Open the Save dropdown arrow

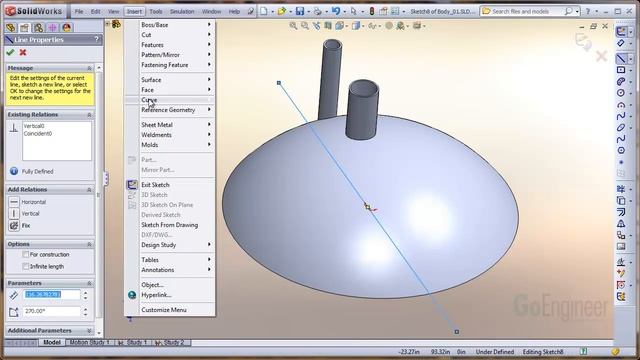pyautogui.click(x=308, y=12)
